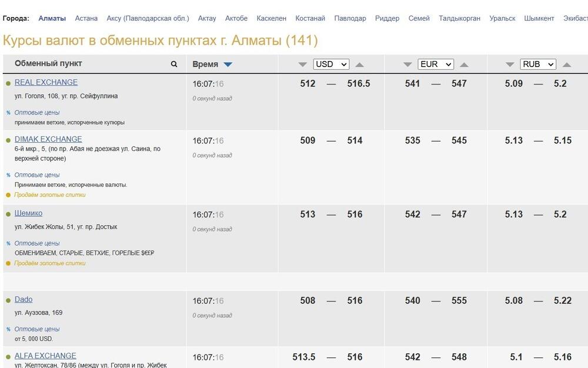Open the Dado exchange link
This screenshot has height=368, width=588.
pyautogui.click(x=24, y=299)
